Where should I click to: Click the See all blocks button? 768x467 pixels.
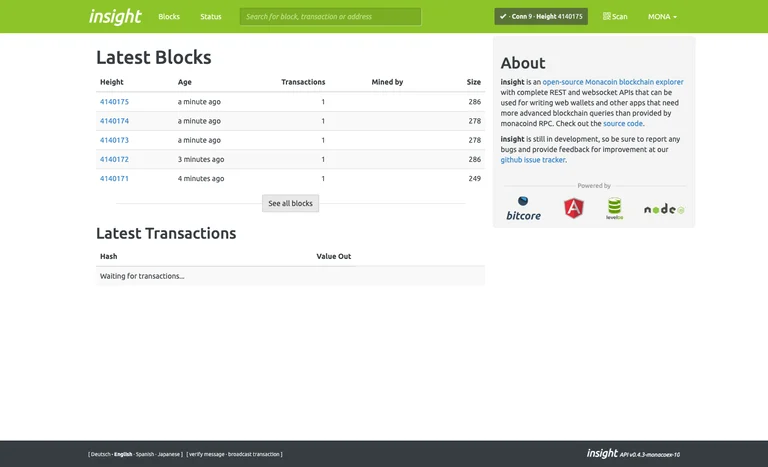290,203
